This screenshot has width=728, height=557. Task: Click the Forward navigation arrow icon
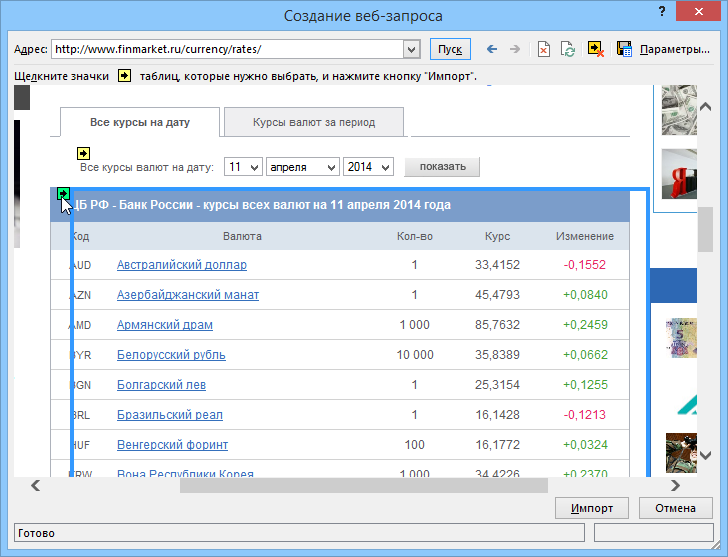[515, 49]
